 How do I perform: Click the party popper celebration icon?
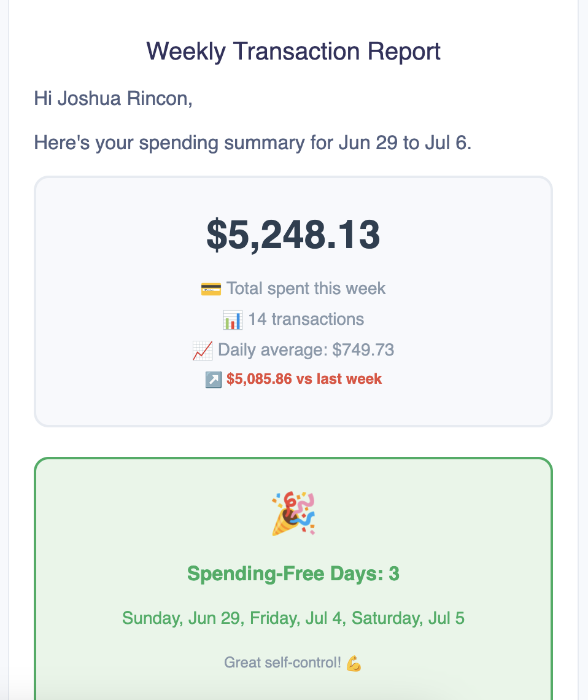click(293, 513)
